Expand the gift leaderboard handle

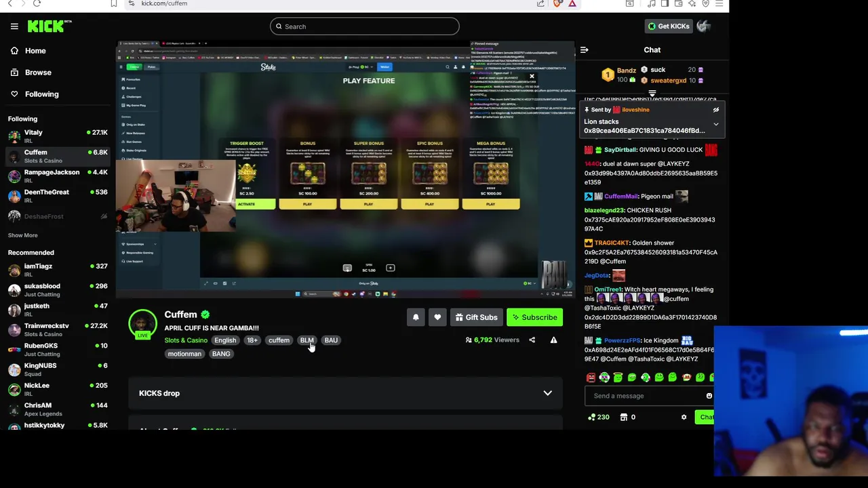(x=652, y=94)
